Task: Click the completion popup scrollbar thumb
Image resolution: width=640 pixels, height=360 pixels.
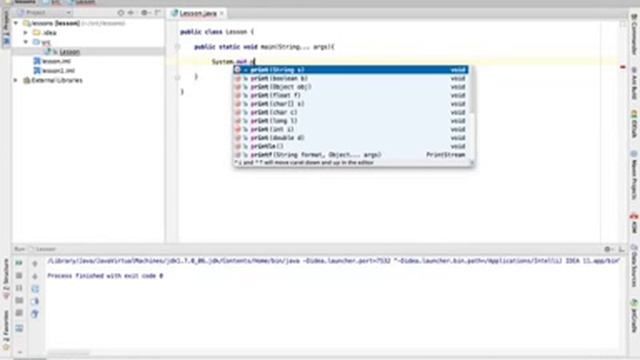Action: (x=472, y=90)
